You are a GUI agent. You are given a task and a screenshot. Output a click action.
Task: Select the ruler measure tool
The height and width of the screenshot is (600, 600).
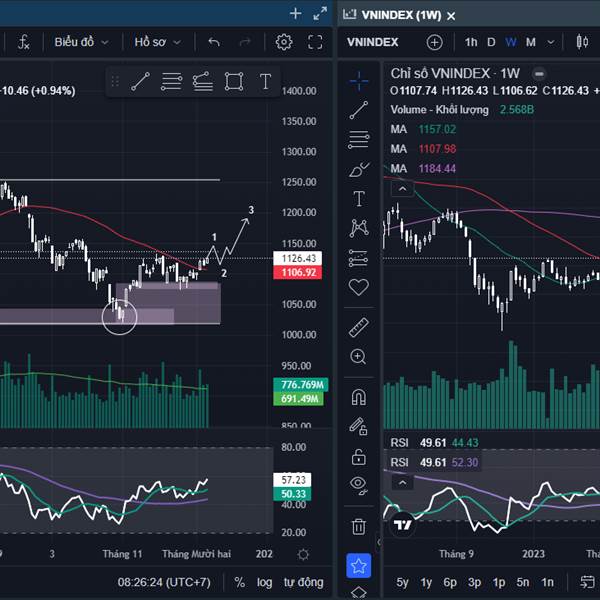(359, 328)
